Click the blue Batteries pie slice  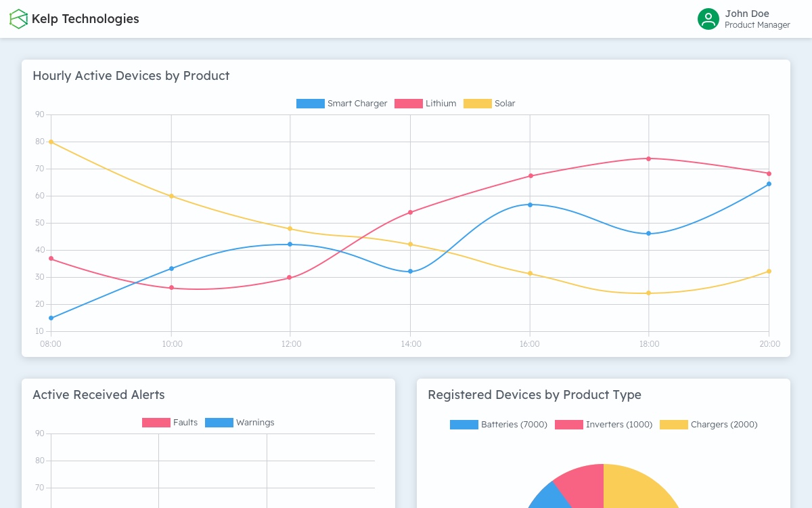[549, 497]
